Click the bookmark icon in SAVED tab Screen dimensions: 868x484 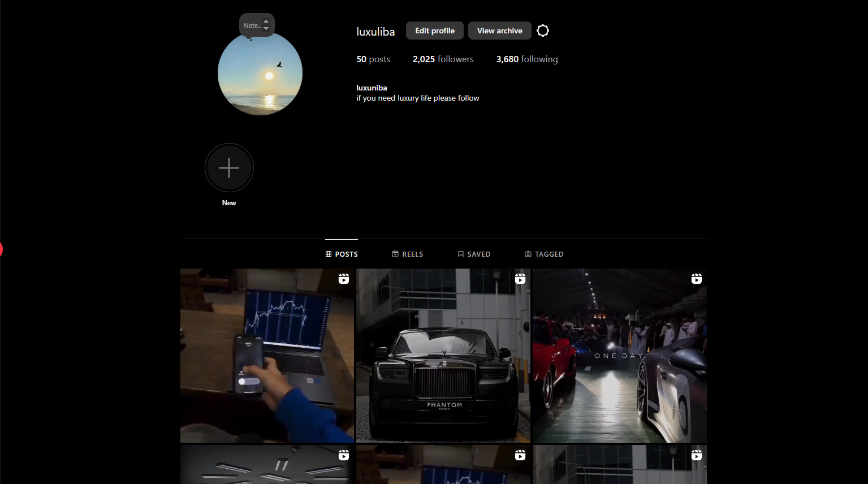pos(461,254)
